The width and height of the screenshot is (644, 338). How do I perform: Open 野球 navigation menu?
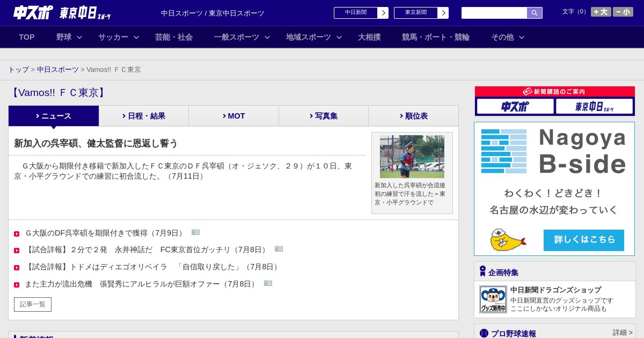coord(64,37)
